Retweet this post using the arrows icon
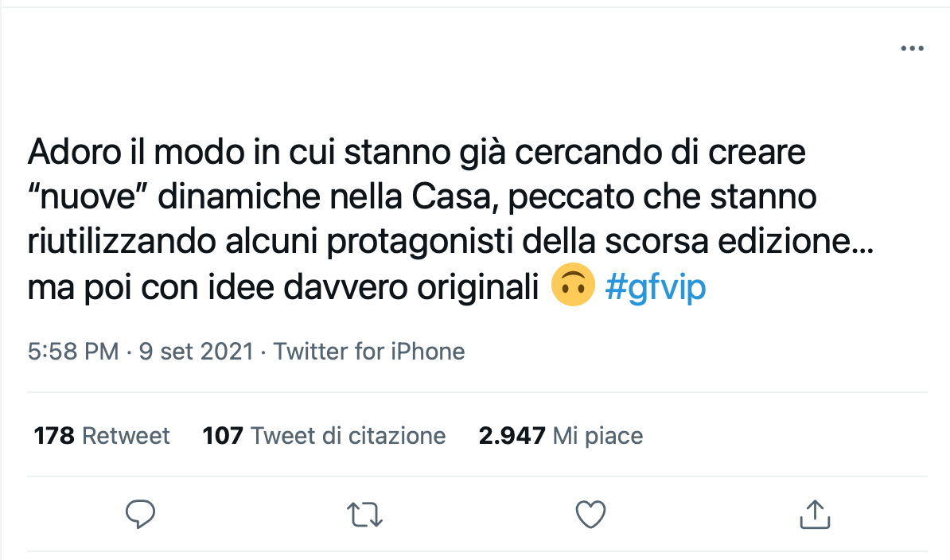This screenshot has width=950, height=560. click(367, 514)
